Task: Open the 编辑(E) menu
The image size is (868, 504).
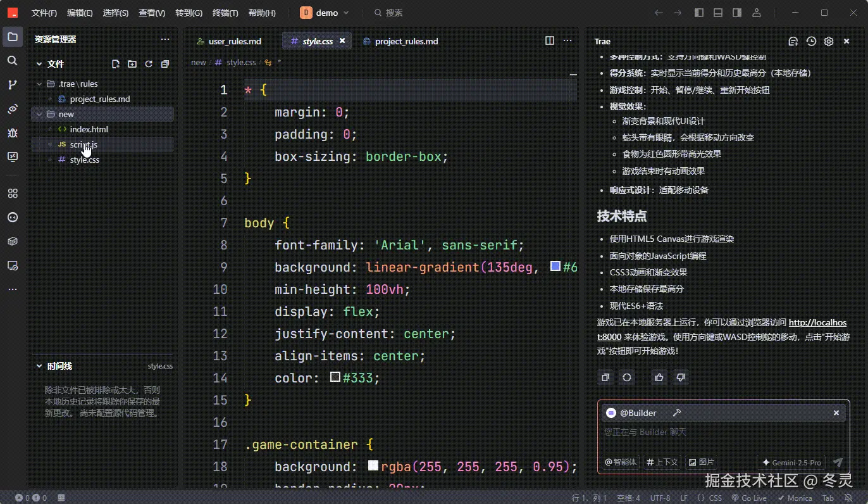Action: (x=80, y=13)
